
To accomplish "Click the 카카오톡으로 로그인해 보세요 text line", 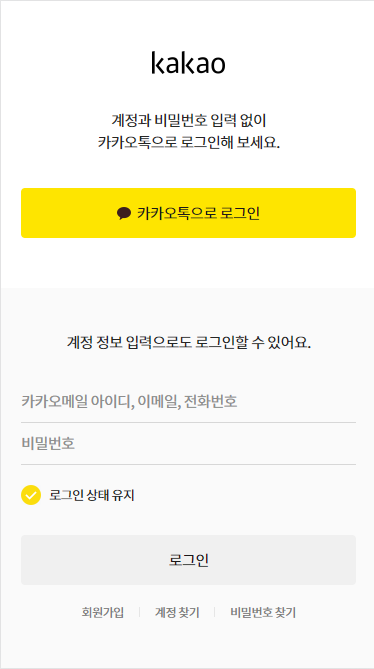I will point(189,142).
